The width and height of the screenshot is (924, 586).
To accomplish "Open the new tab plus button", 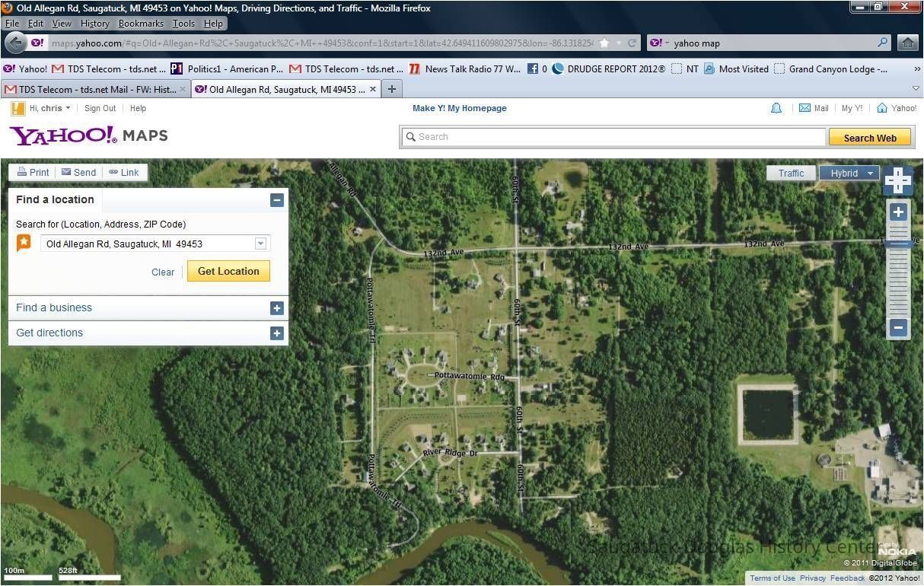I will [x=391, y=89].
